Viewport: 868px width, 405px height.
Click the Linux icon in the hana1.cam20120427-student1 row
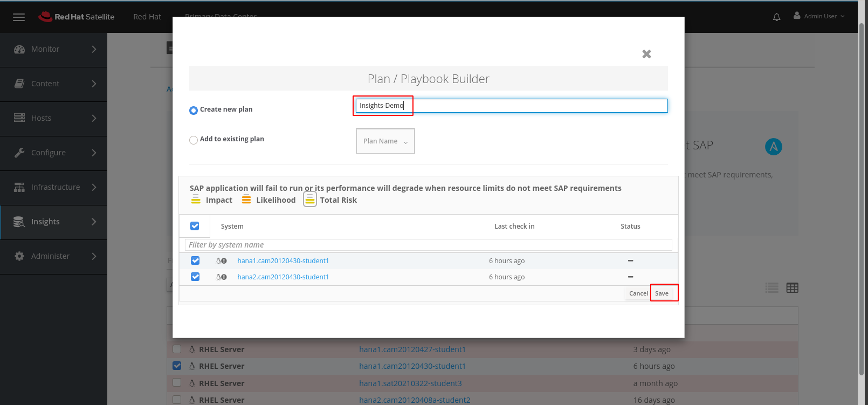point(192,349)
